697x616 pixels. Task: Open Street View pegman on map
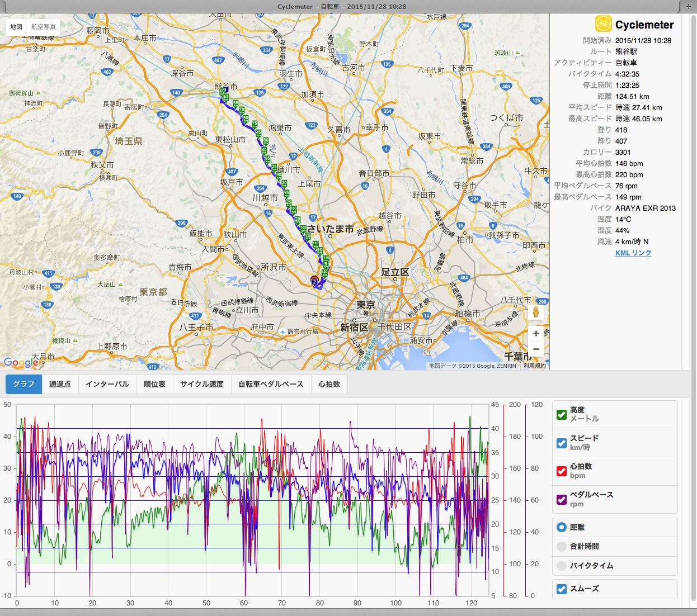536,312
